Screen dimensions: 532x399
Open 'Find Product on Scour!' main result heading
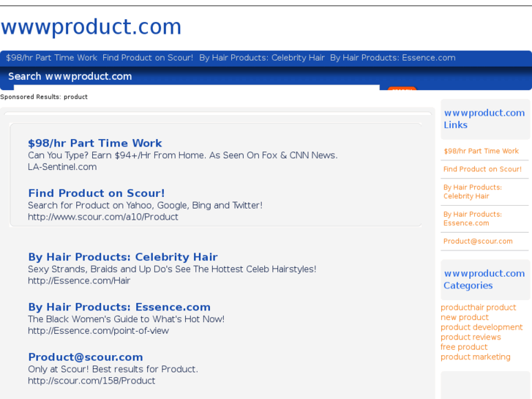click(x=97, y=193)
